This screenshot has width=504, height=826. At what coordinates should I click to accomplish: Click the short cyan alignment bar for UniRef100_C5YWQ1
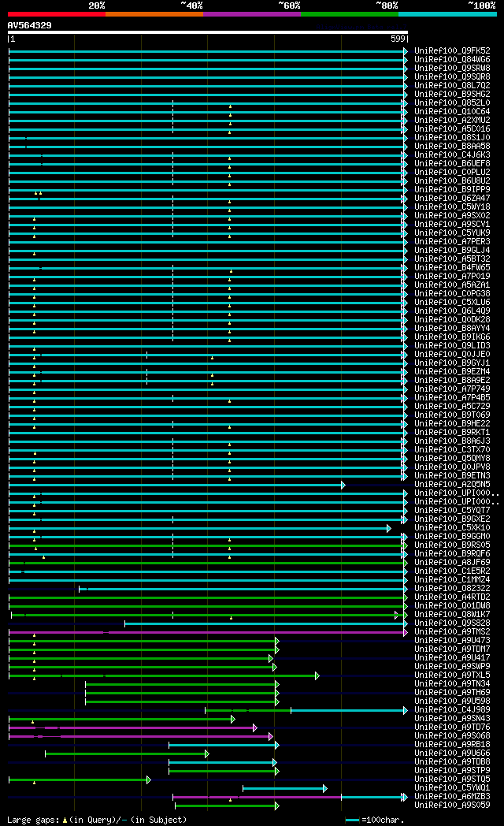(284, 789)
